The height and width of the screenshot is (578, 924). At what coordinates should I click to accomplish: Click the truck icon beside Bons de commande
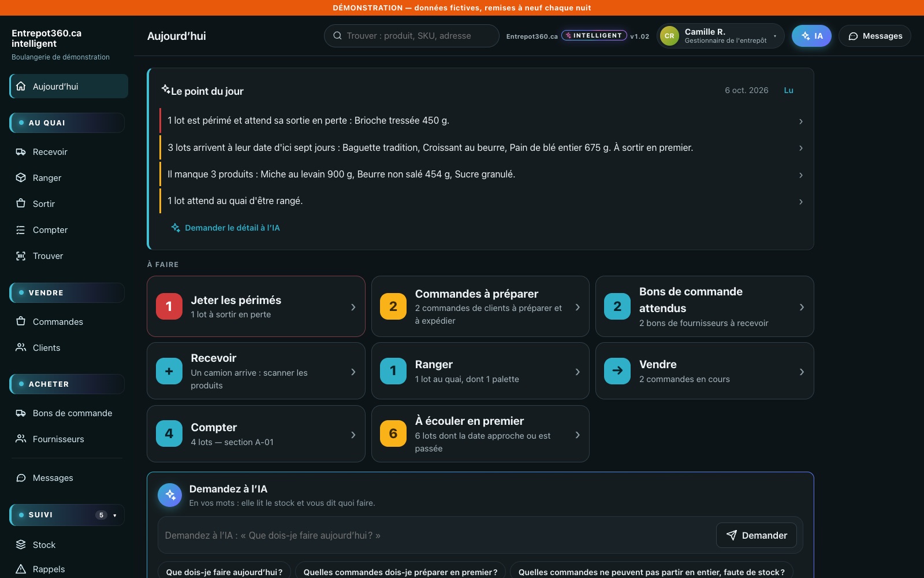point(21,413)
